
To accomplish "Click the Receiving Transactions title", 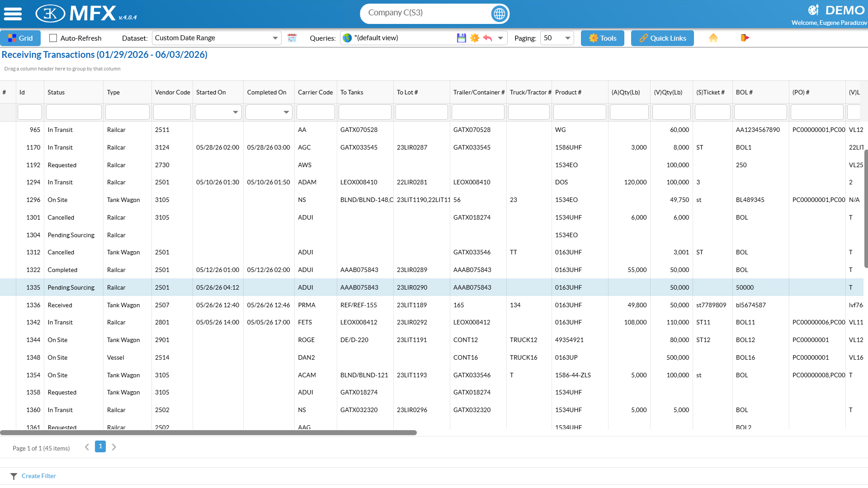I will point(104,55).
